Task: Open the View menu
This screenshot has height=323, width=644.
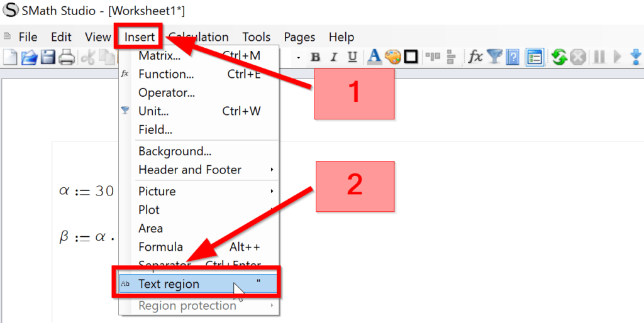Action: [x=97, y=37]
